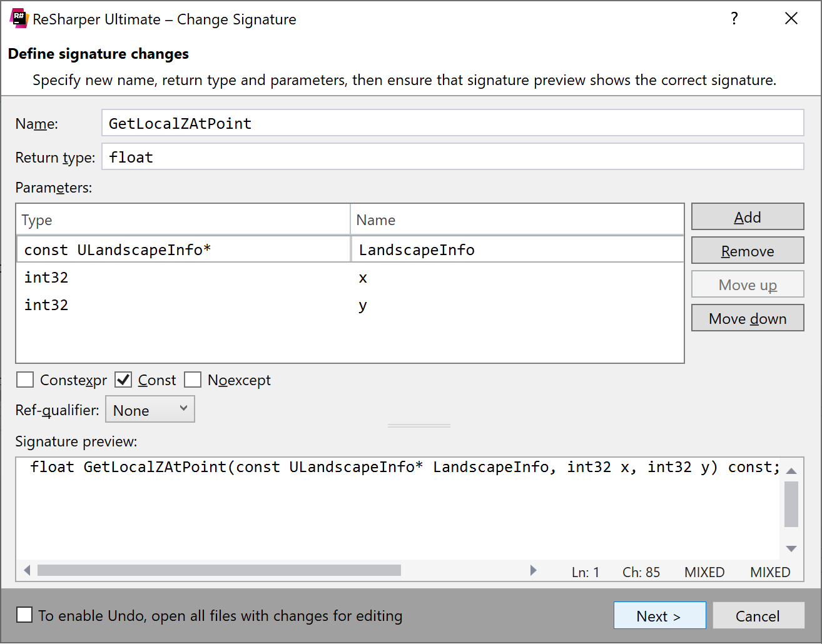822x644 pixels.
Task: Click the Name column header in parameters
Action: (517, 220)
